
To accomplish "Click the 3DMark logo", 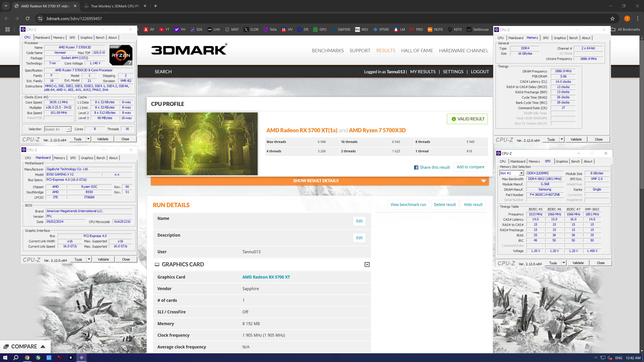I will point(189,49).
